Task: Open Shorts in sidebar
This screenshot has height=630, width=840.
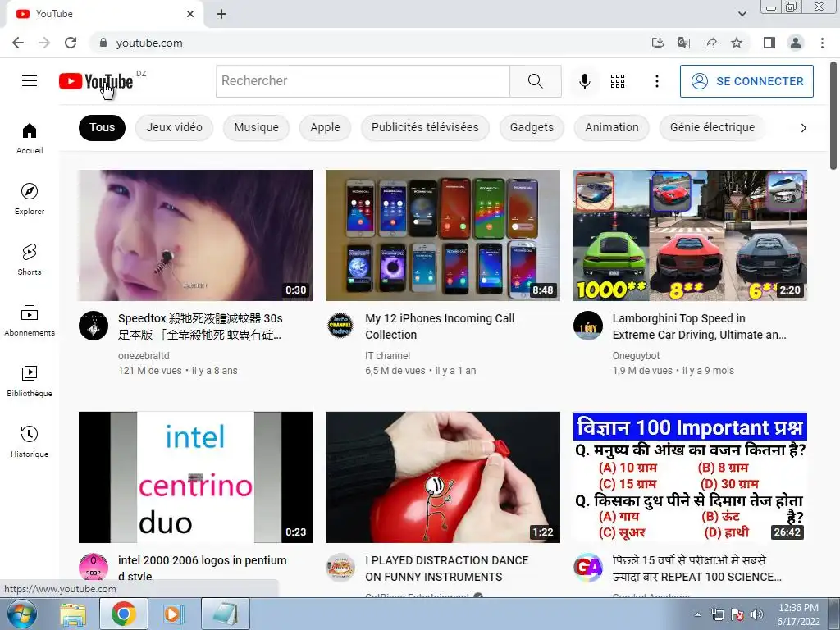Action: [30, 260]
